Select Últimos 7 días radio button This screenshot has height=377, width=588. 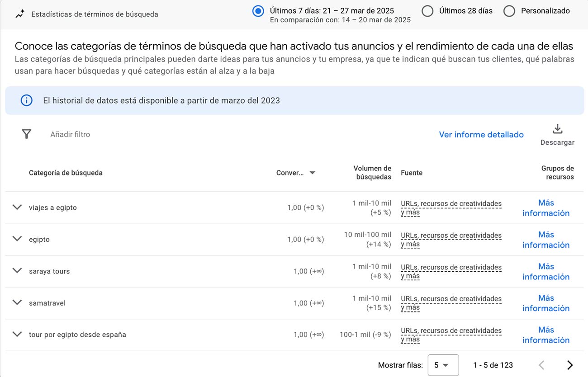pyautogui.click(x=258, y=11)
